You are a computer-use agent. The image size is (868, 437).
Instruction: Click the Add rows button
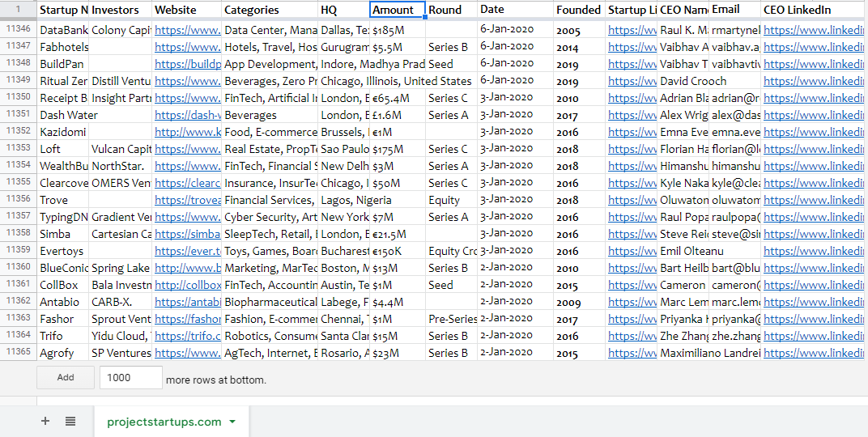[x=66, y=377]
